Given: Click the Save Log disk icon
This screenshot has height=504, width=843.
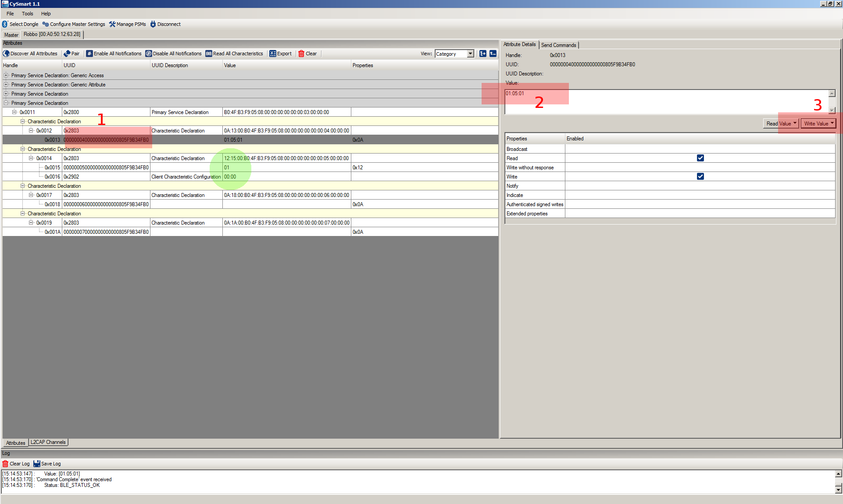Looking at the screenshot, I should pos(37,464).
